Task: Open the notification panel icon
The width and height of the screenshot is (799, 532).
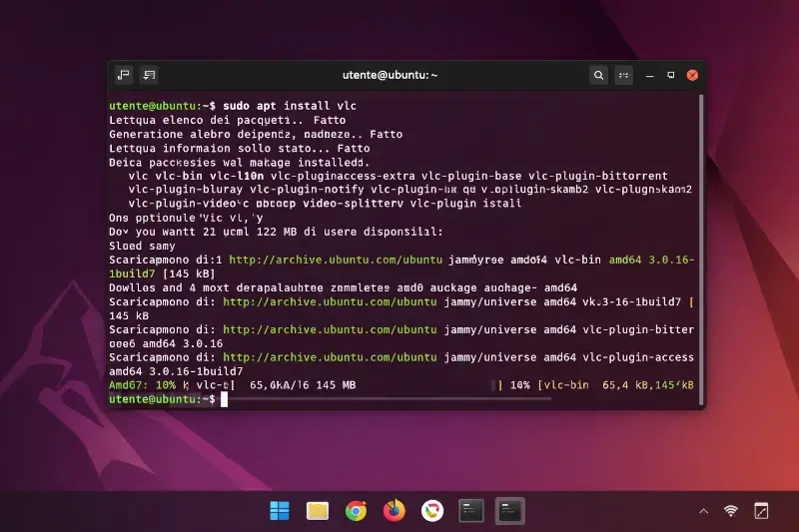Action: point(761,511)
